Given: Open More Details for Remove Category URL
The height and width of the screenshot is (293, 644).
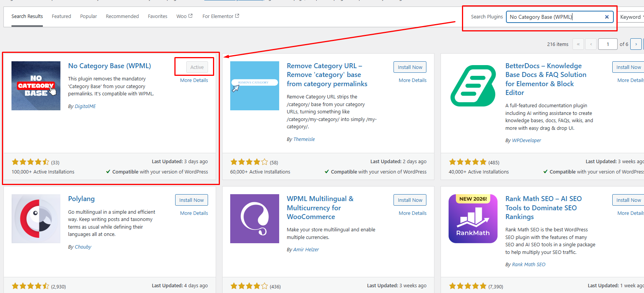Looking at the screenshot, I should 413,80.
